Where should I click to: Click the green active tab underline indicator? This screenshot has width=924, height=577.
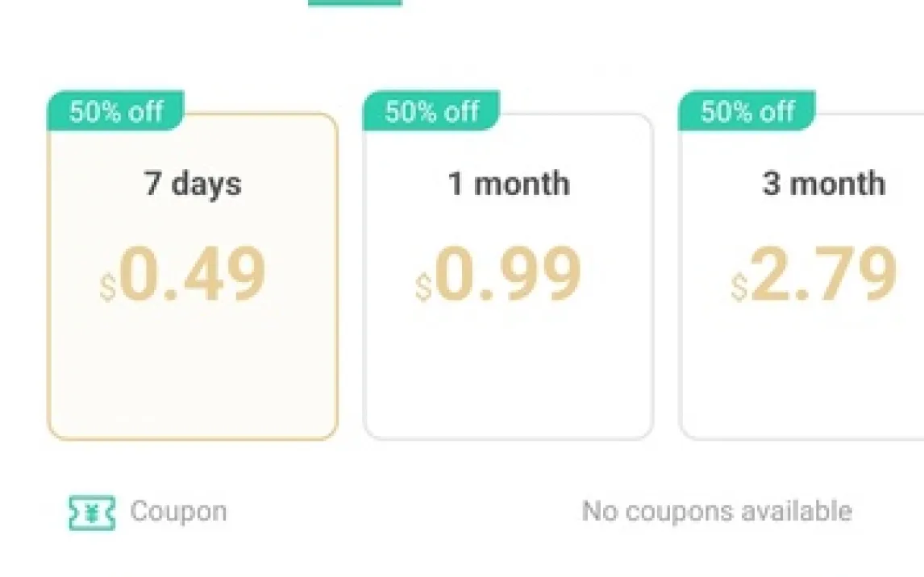pyautogui.click(x=355, y=2)
